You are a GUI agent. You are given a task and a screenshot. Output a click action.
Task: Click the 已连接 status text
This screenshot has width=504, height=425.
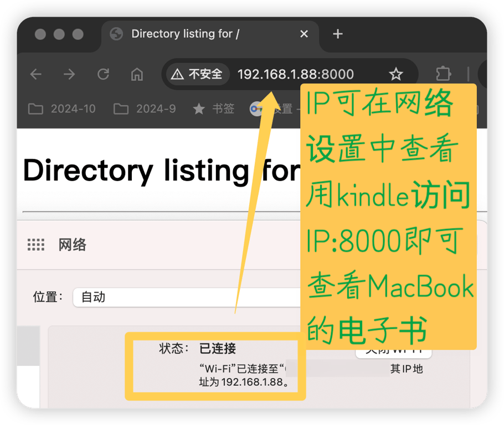(218, 349)
